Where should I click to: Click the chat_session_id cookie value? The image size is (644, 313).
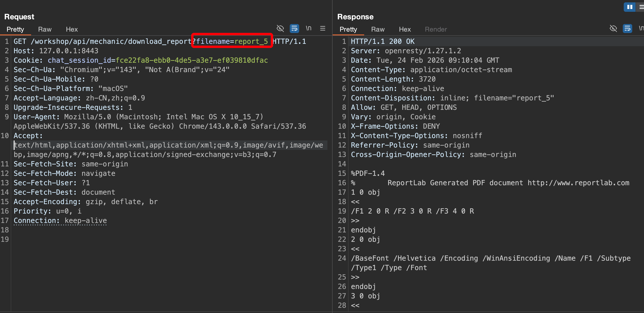point(192,60)
